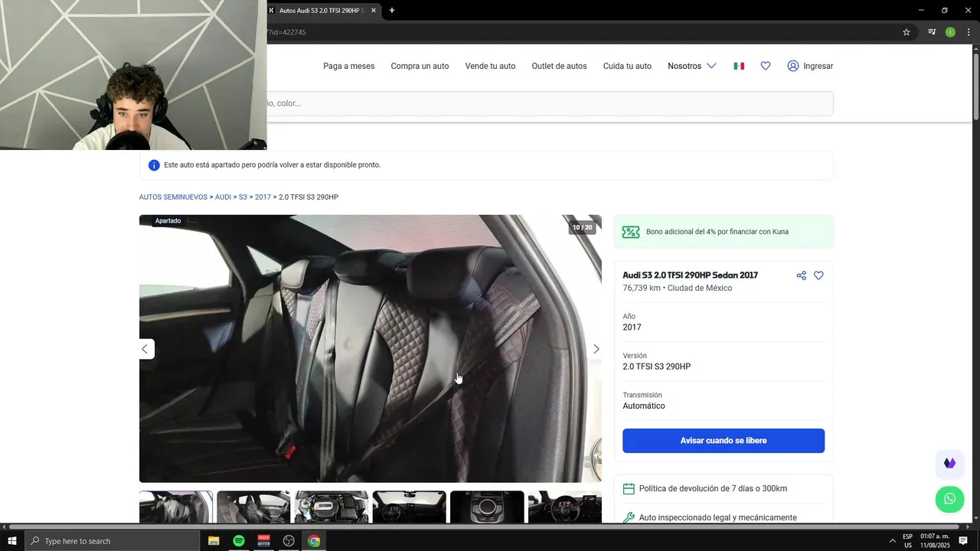
Task: Click Política de devolución de 7 días text
Action: (713, 489)
